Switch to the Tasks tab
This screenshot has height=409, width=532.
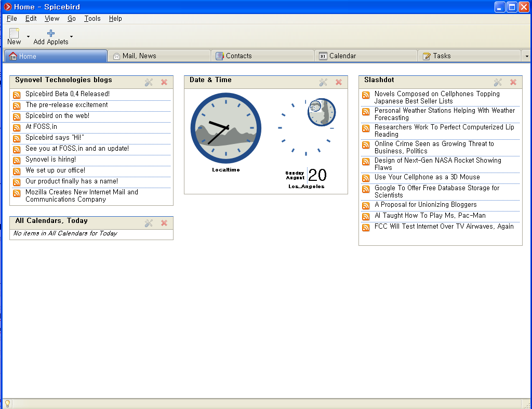click(x=470, y=56)
